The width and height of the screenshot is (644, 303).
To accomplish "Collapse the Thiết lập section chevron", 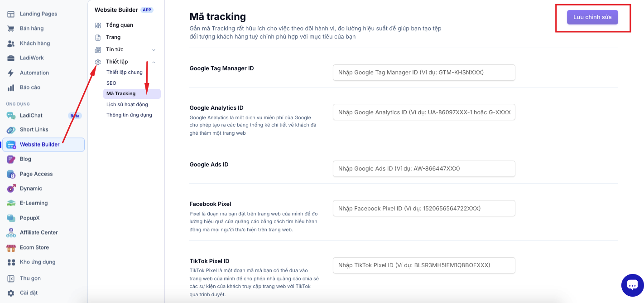I will click(x=154, y=62).
